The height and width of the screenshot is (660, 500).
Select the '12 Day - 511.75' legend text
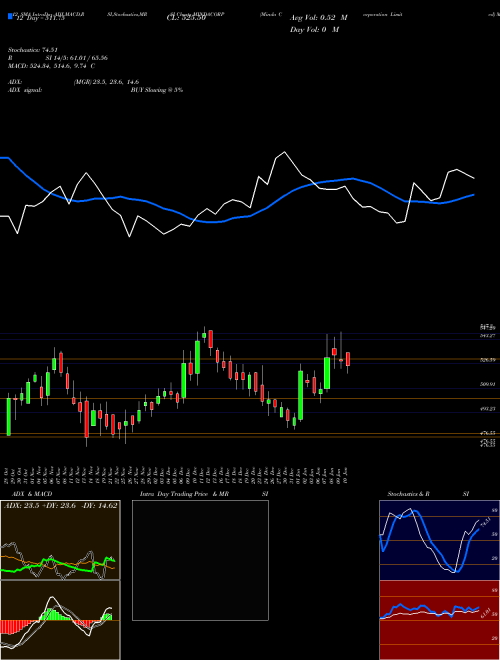click(x=41, y=18)
